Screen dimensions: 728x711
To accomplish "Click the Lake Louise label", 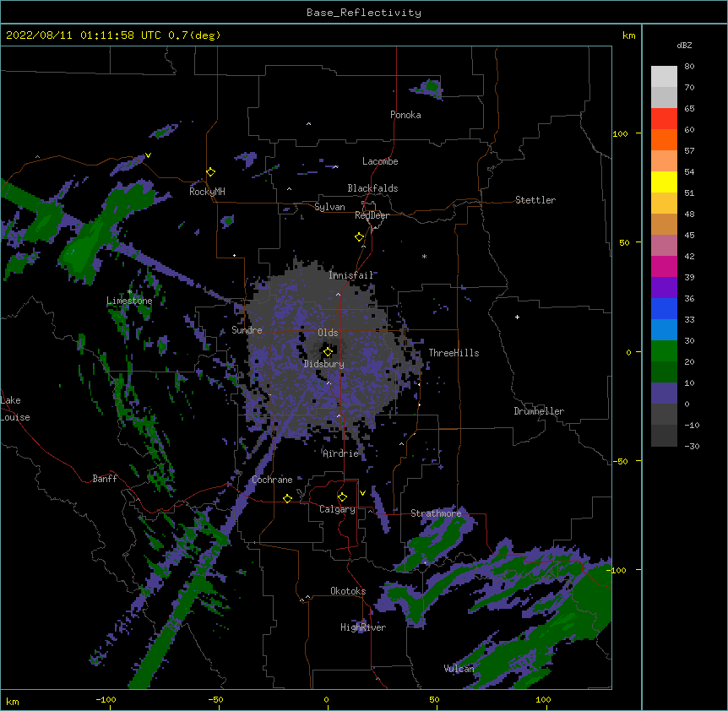I will click(15, 409).
